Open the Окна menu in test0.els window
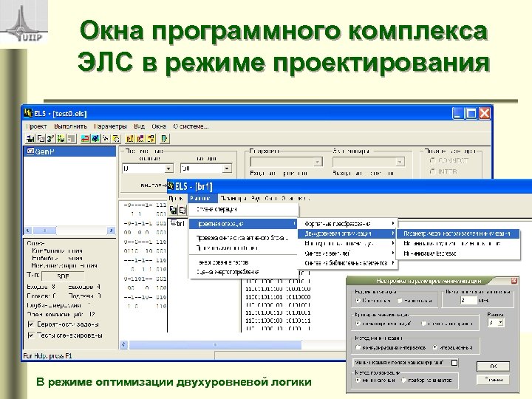Screen dimensions: 532x399 [159, 126]
